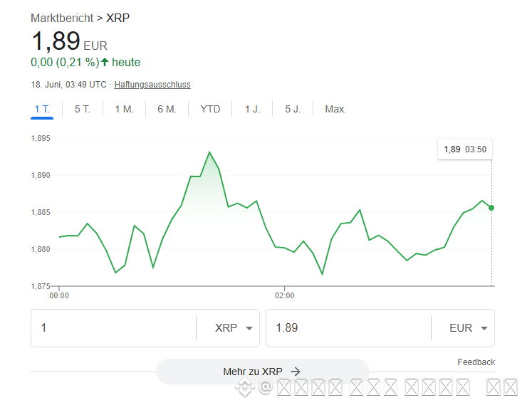This screenshot has height=405, width=532.
Task: Click the Marktbericht breadcrumb link
Action: click(62, 18)
